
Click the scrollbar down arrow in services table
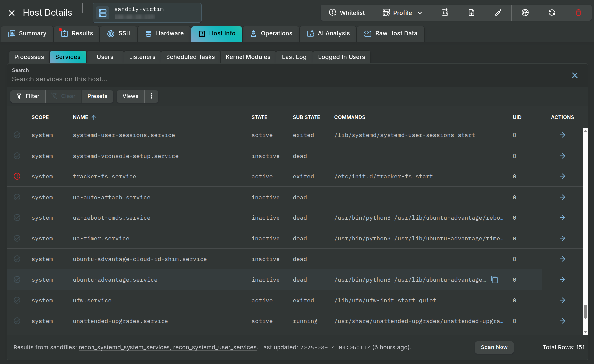pyautogui.click(x=585, y=332)
